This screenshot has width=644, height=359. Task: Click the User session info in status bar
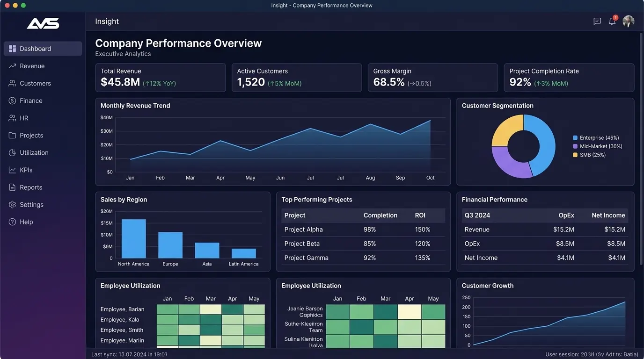click(592, 354)
